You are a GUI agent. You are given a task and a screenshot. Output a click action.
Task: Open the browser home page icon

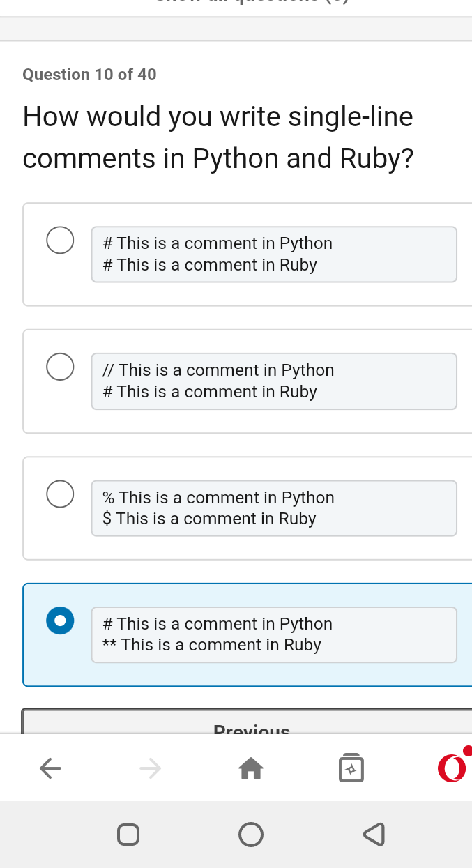point(251,768)
